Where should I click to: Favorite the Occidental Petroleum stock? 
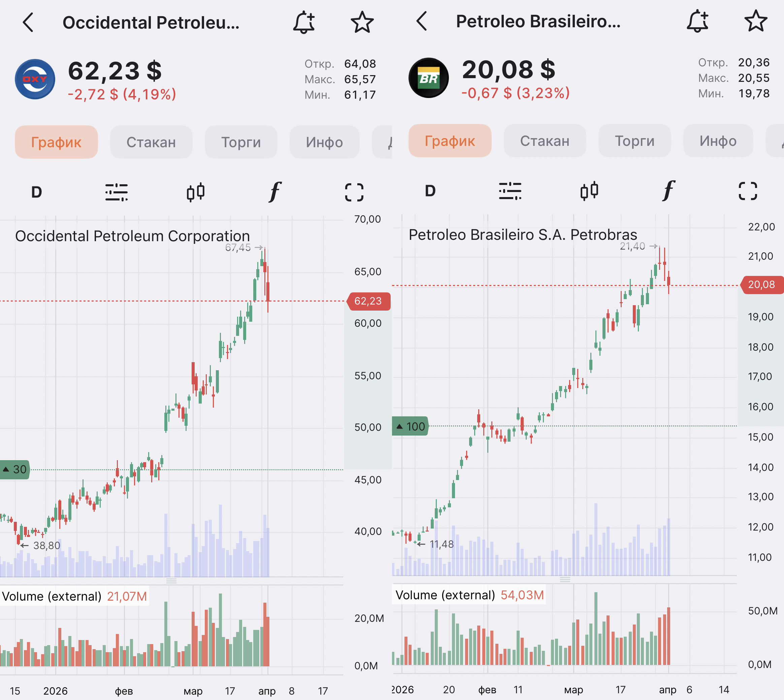pyautogui.click(x=362, y=22)
